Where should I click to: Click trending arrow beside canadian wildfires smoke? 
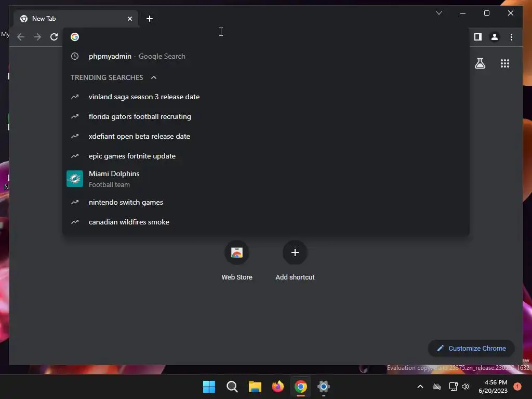[75, 222]
